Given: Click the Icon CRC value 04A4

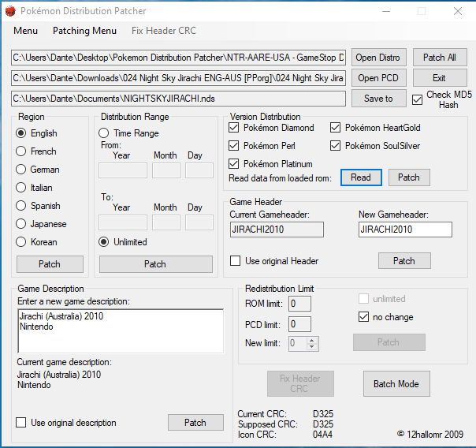Looking at the screenshot, I should click(322, 435).
